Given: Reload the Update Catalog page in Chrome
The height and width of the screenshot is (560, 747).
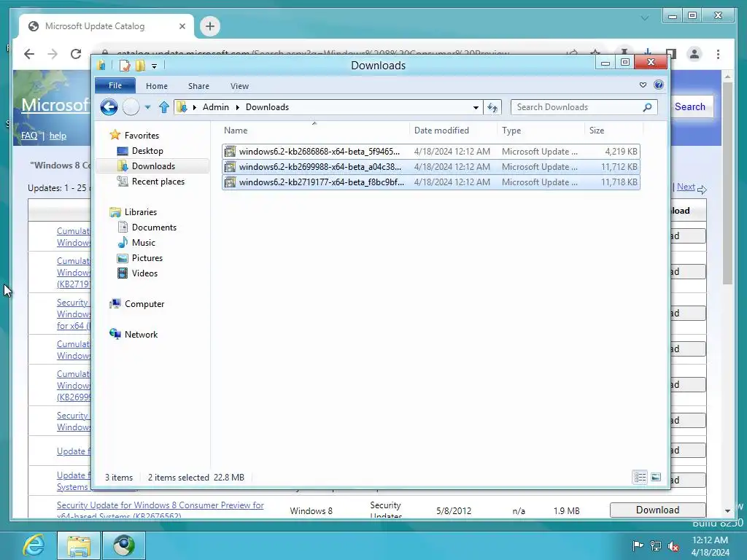Looking at the screenshot, I should [76, 54].
